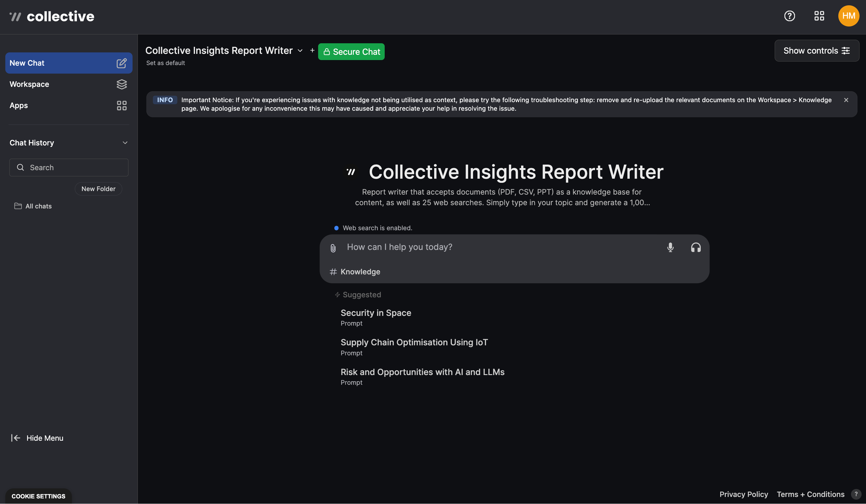Open the Collective Insights Report Writer model dropdown
Screen dimensions: 866x504
tap(224, 51)
